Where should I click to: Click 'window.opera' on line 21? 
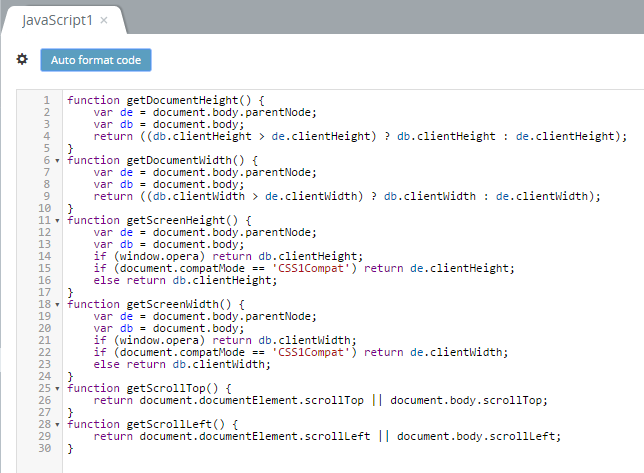[159, 340]
